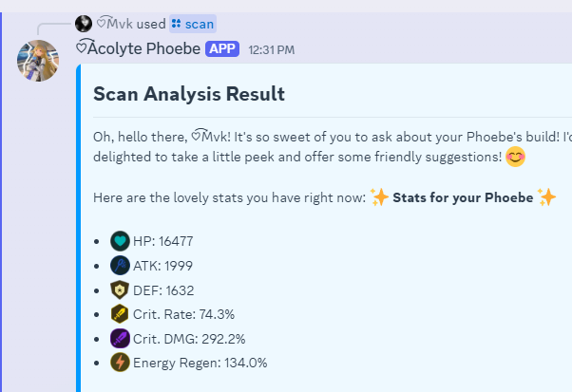
Task: Click the Acolyte Phoebe bot avatar
Action: tap(38, 61)
